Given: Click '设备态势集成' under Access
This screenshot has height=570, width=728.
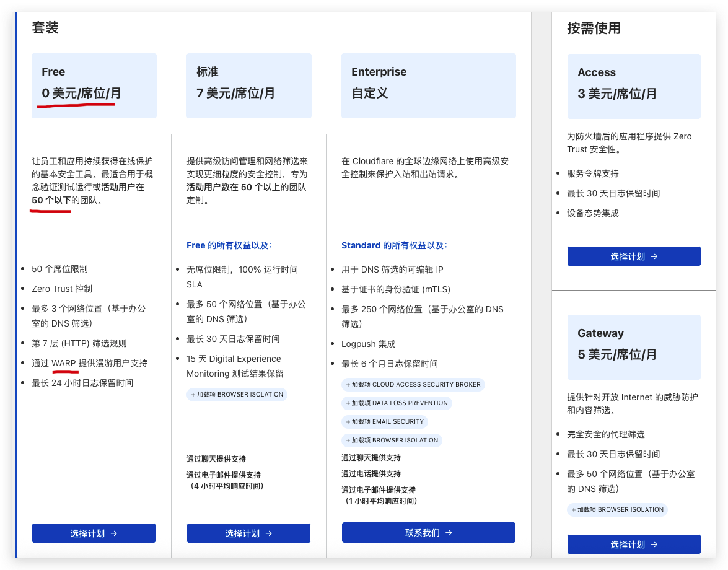Looking at the screenshot, I should pyautogui.click(x=593, y=214).
